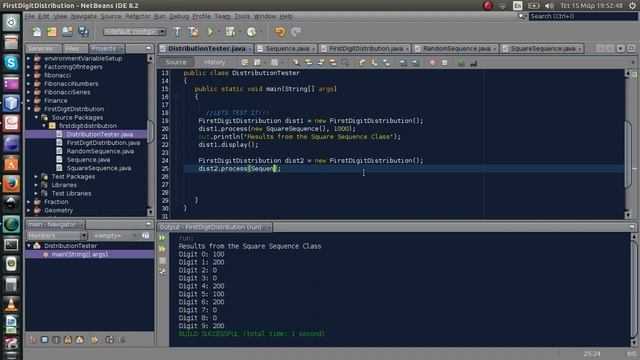Open the editor documents list dropdown arrow
The image size is (640, 360).
pos(621,49)
